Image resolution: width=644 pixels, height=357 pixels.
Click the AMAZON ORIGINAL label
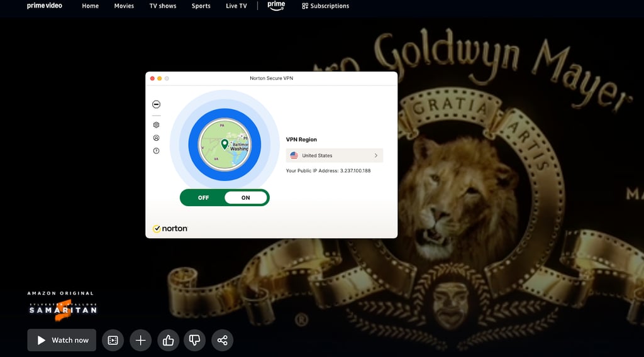tap(60, 294)
